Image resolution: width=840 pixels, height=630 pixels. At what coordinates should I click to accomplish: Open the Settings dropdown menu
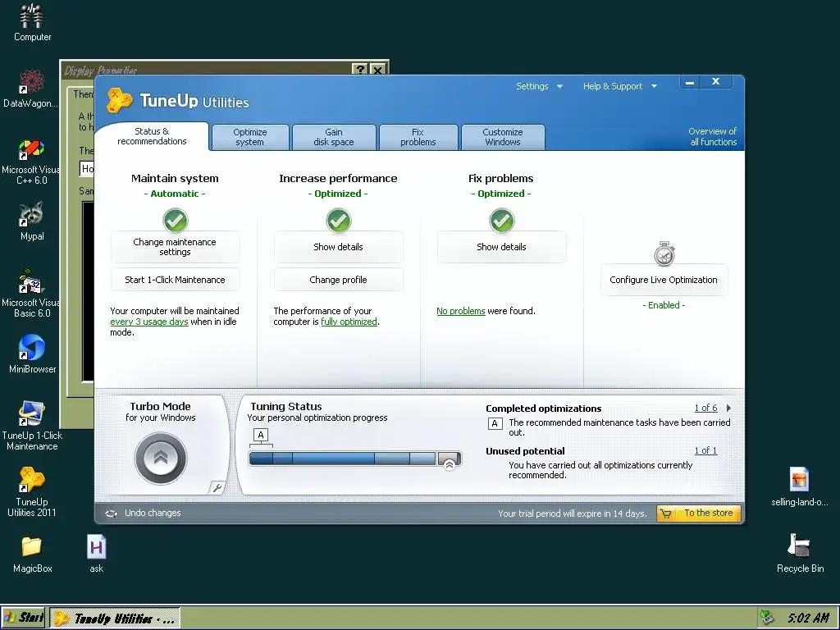(539, 86)
